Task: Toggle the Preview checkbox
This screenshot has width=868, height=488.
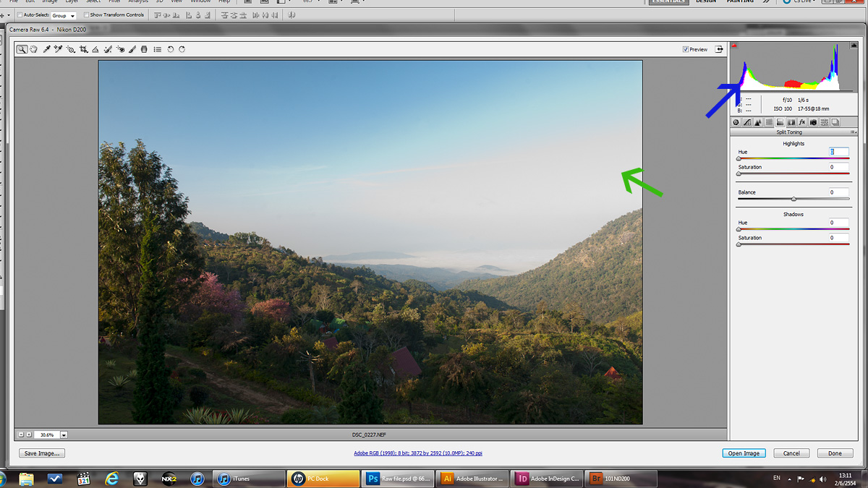Action: coord(686,49)
